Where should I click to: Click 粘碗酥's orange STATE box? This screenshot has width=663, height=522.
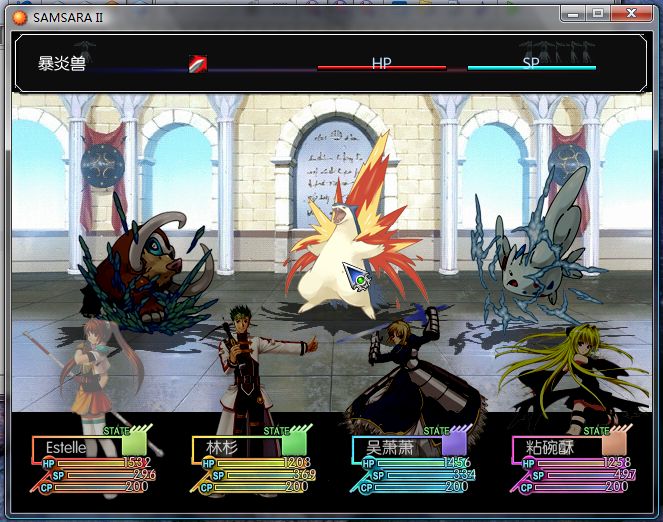pyautogui.click(x=614, y=444)
